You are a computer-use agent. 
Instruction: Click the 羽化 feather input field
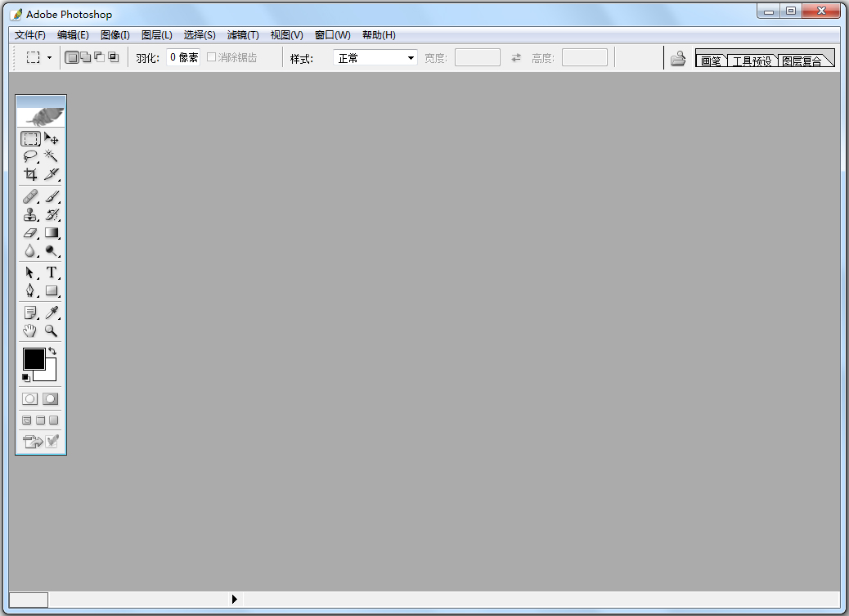pos(183,57)
